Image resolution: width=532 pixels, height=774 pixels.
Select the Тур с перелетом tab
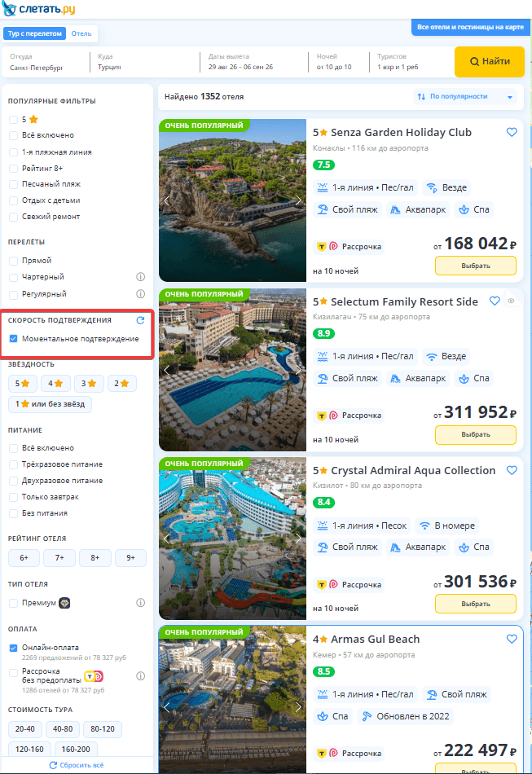click(x=35, y=33)
